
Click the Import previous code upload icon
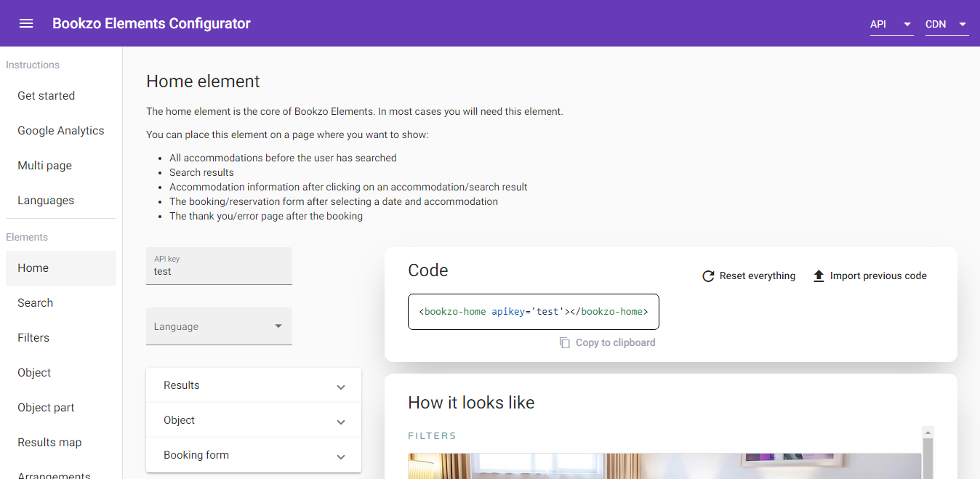tap(819, 276)
